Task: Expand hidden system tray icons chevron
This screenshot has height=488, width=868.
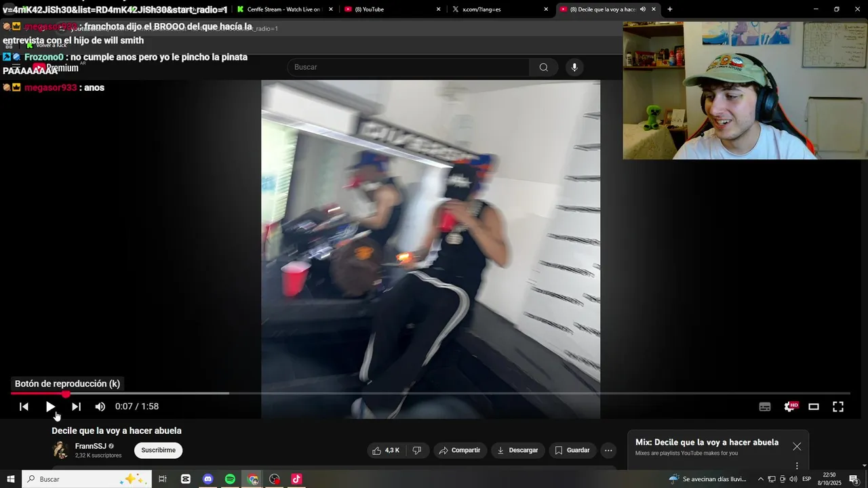Action: click(x=760, y=479)
